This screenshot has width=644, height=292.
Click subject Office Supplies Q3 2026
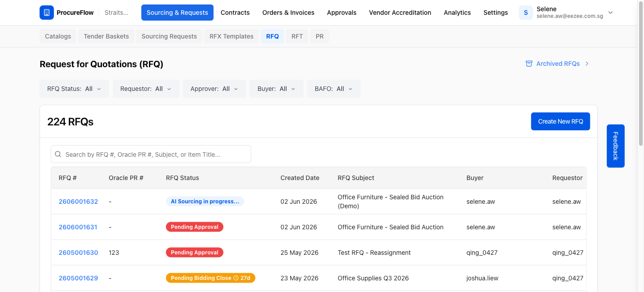[x=373, y=278]
